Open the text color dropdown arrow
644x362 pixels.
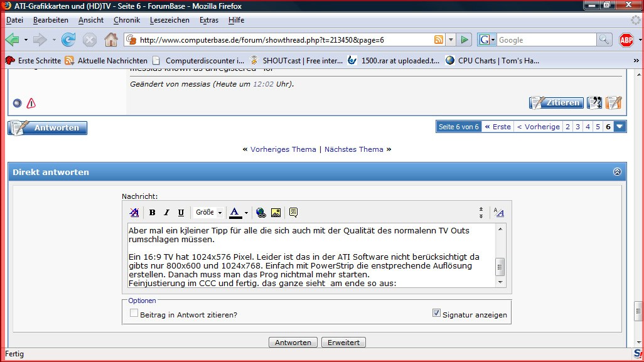pos(246,213)
